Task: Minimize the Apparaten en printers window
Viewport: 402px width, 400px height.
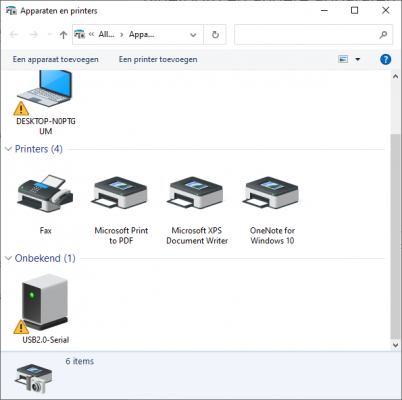Action: [324, 11]
